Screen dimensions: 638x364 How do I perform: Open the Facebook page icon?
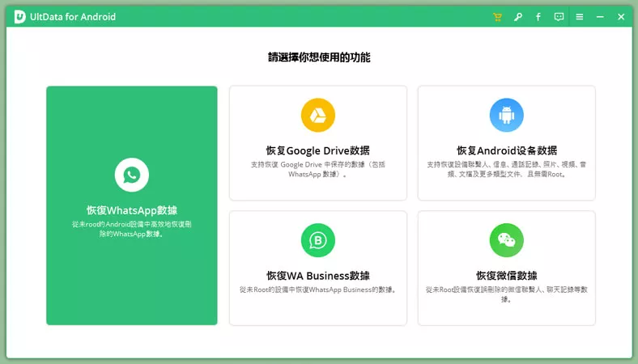tap(538, 17)
